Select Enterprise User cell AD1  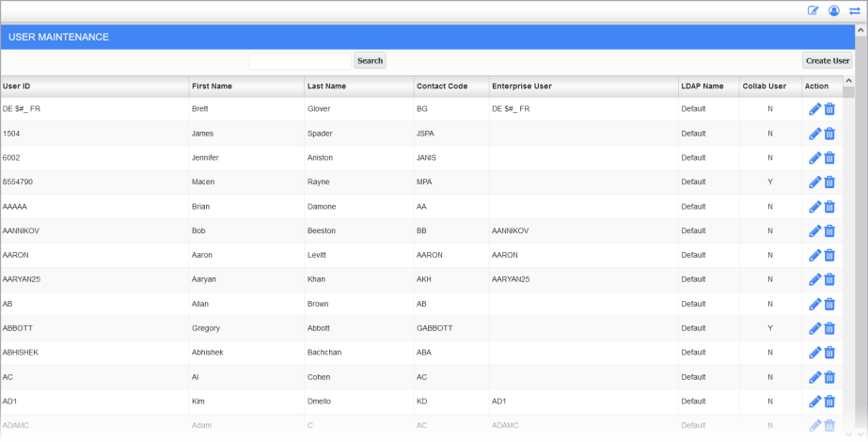coord(498,401)
